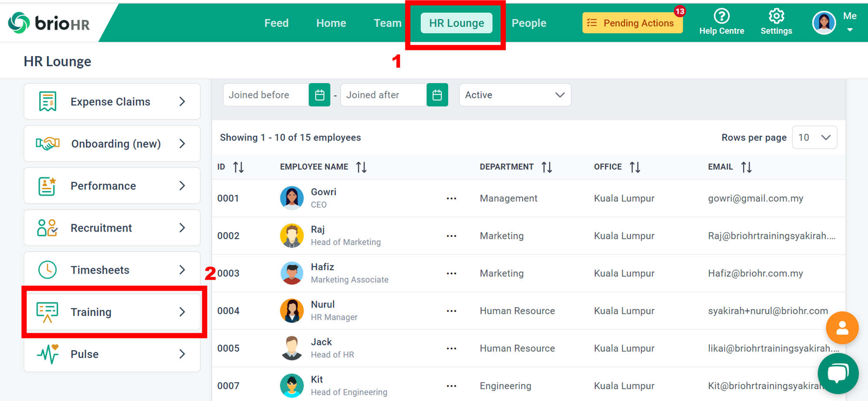Switch to the People tab
Screen dimensions: 868x401
[x=529, y=23]
